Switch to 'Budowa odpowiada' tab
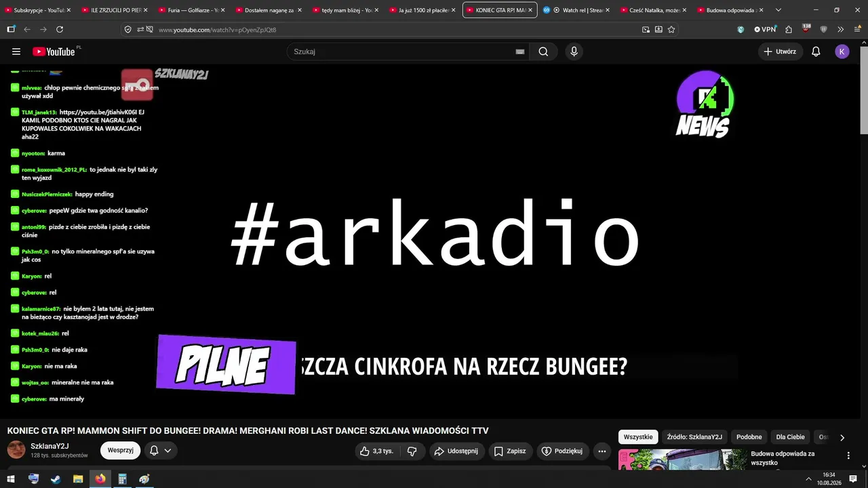 click(x=730, y=10)
